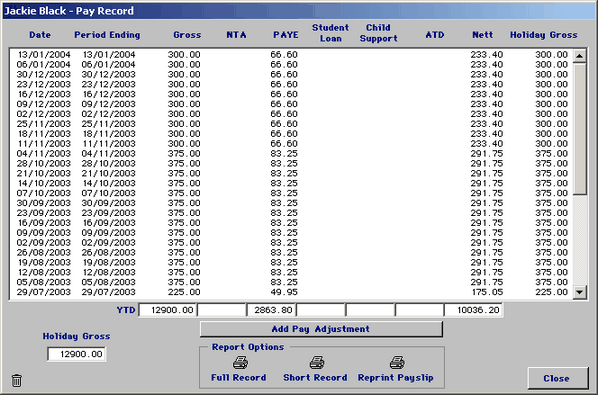The image size is (598, 395).
Task: Select the 21/10/2003 pay record date
Action: (x=44, y=173)
